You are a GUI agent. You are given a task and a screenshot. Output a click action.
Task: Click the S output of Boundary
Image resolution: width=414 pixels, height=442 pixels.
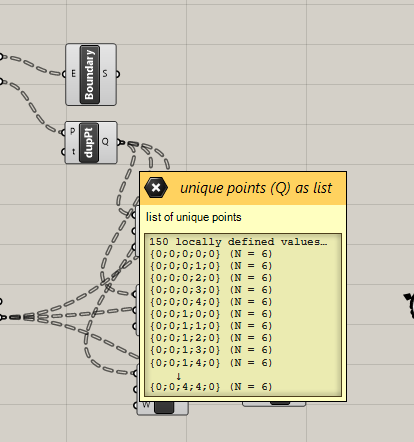tap(105, 74)
